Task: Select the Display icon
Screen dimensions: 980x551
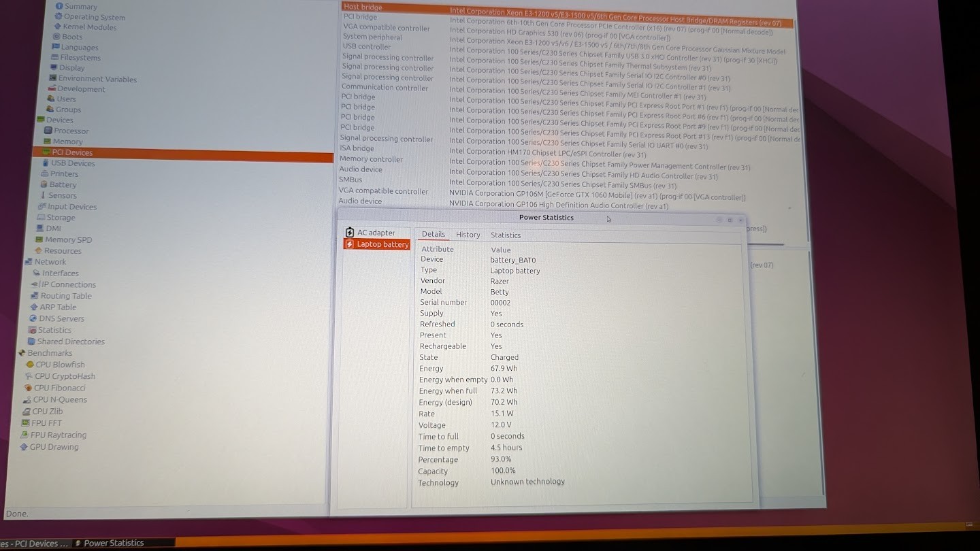Action: (54, 67)
